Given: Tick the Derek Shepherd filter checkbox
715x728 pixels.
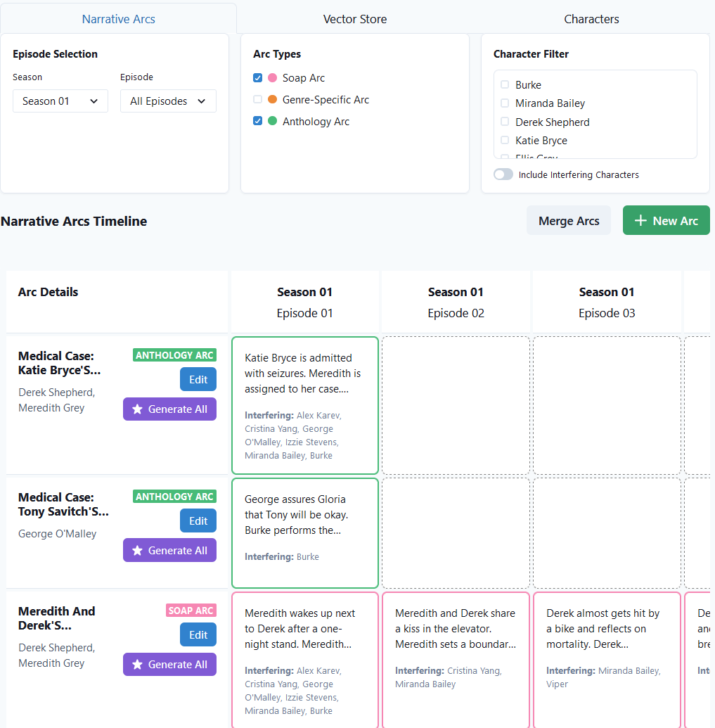Looking at the screenshot, I should [x=505, y=122].
